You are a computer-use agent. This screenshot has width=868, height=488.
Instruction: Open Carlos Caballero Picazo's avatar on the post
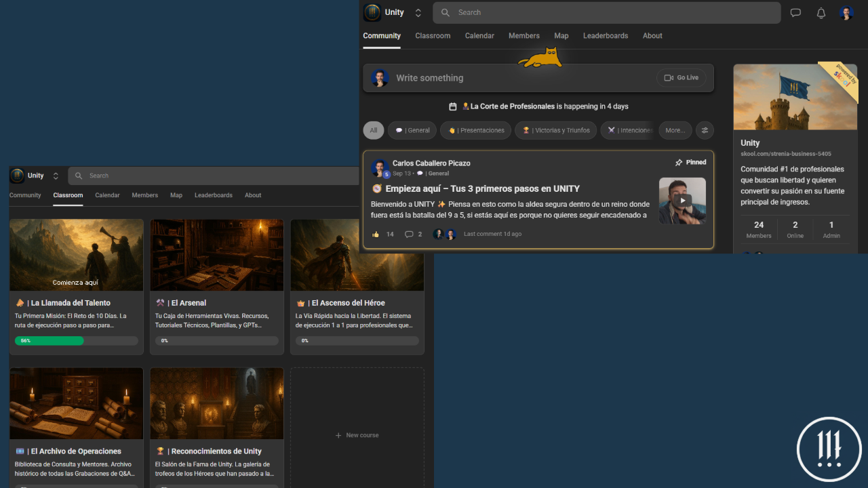pos(380,168)
